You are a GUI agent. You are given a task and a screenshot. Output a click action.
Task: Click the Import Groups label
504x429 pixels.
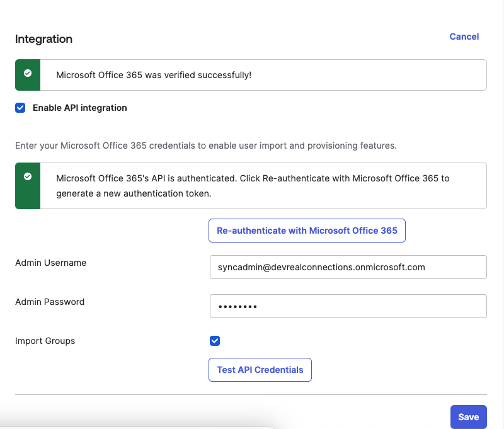(x=45, y=341)
